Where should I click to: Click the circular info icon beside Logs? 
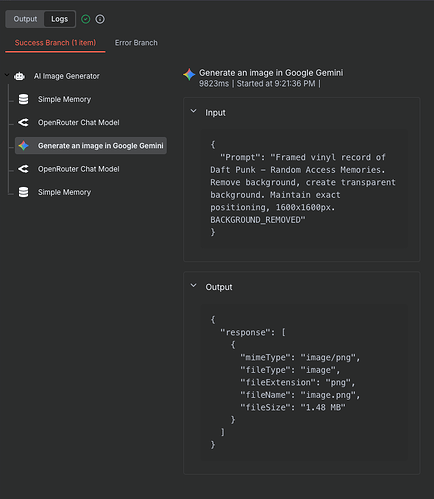[100, 19]
